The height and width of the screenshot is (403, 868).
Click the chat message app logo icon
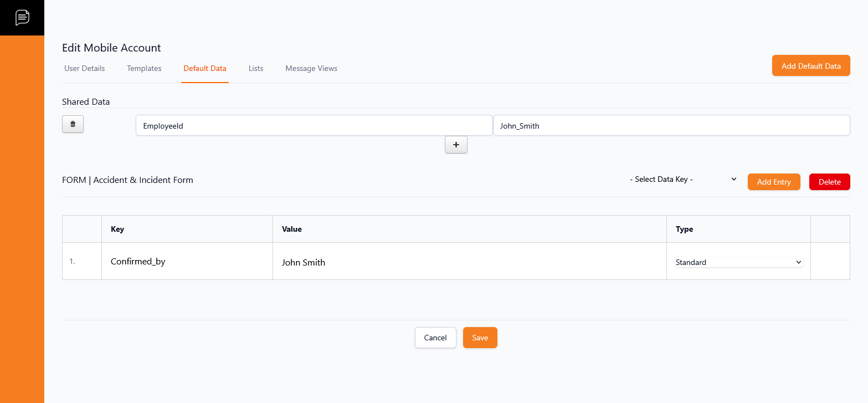click(22, 17)
